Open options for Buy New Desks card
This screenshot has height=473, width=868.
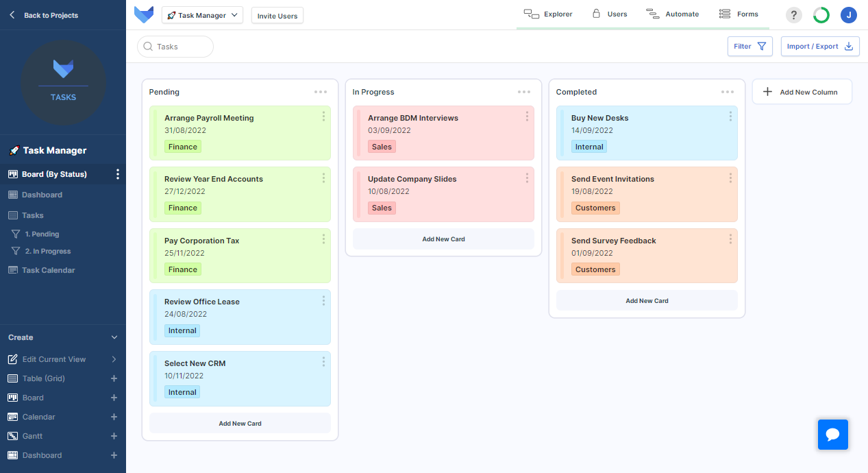pos(730,117)
